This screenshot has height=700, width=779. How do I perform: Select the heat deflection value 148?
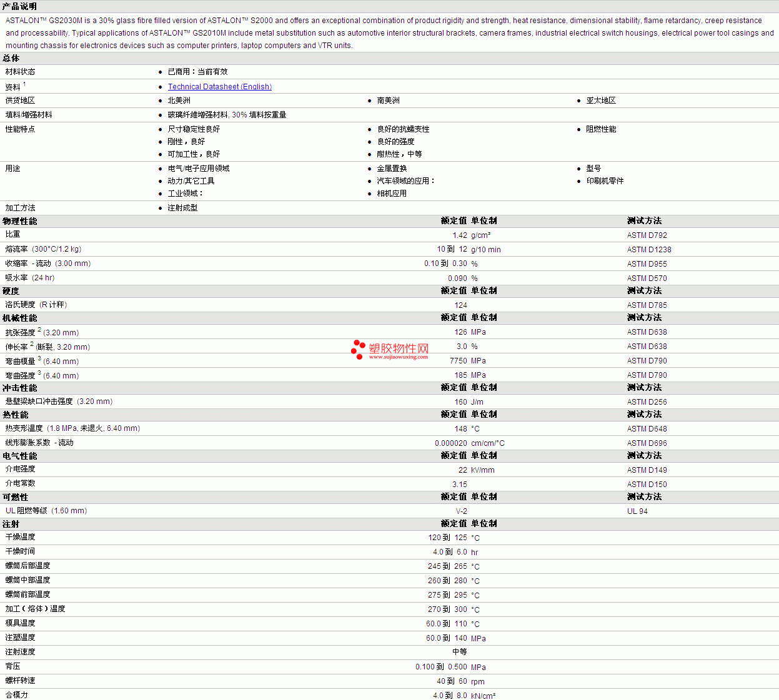tap(460, 429)
